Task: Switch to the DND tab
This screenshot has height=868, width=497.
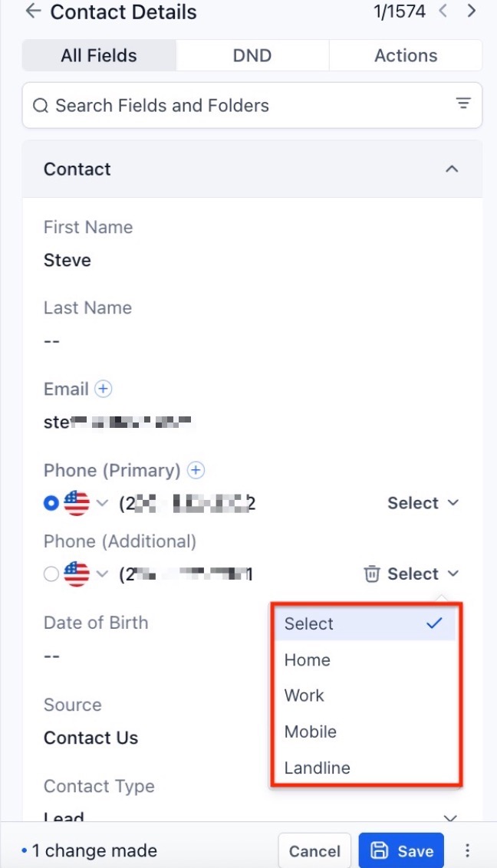Action: pos(252,55)
